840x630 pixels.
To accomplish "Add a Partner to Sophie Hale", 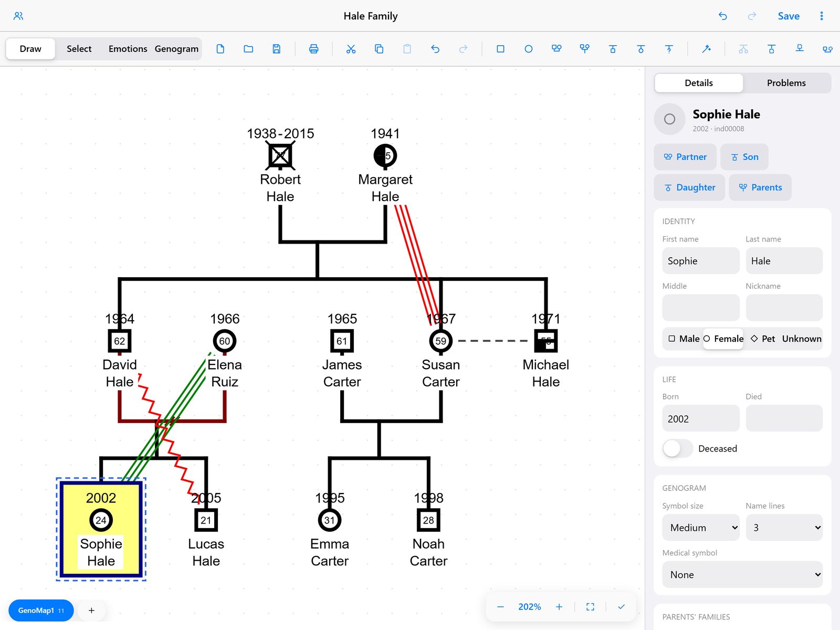I will pyautogui.click(x=685, y=157).
